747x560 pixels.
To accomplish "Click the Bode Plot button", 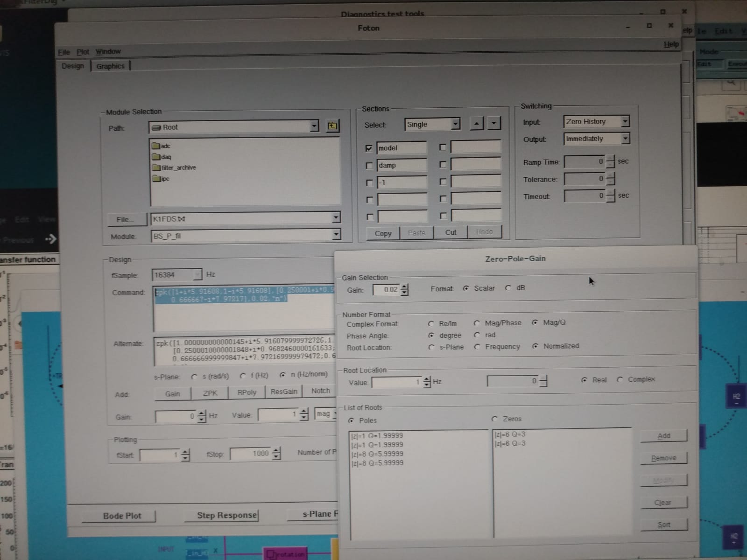I will point(122,516).
